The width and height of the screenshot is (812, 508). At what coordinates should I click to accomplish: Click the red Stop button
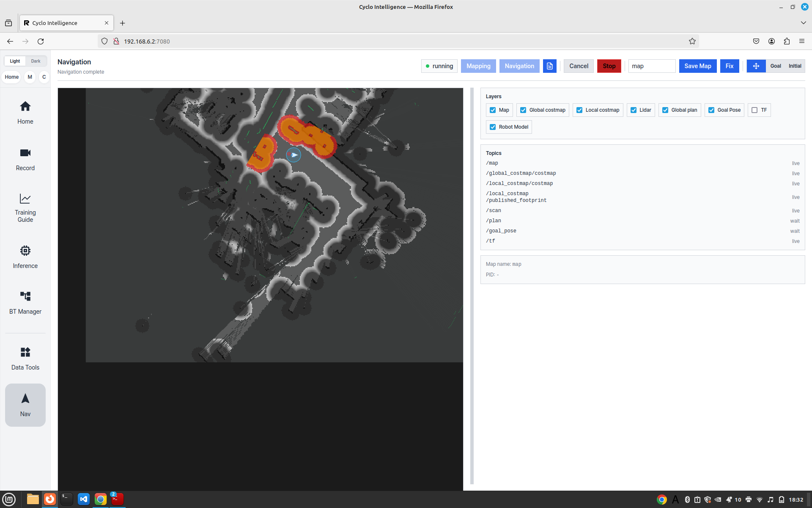[x=609, y=66]
